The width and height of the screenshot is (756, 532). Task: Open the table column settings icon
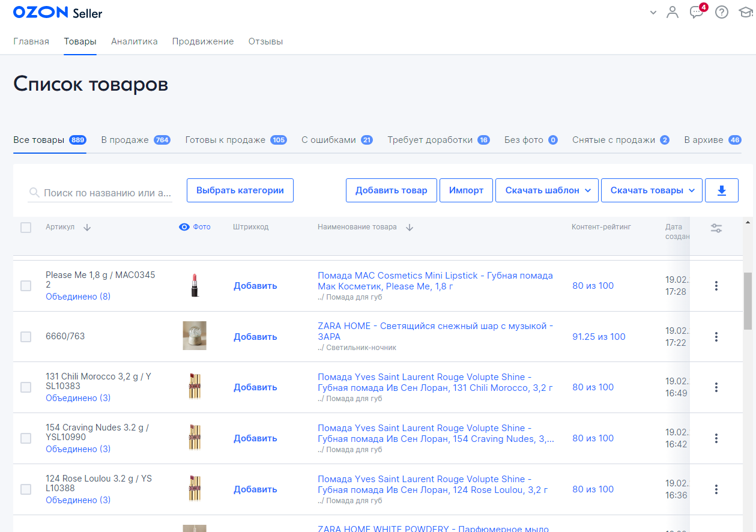pos(716,228)
